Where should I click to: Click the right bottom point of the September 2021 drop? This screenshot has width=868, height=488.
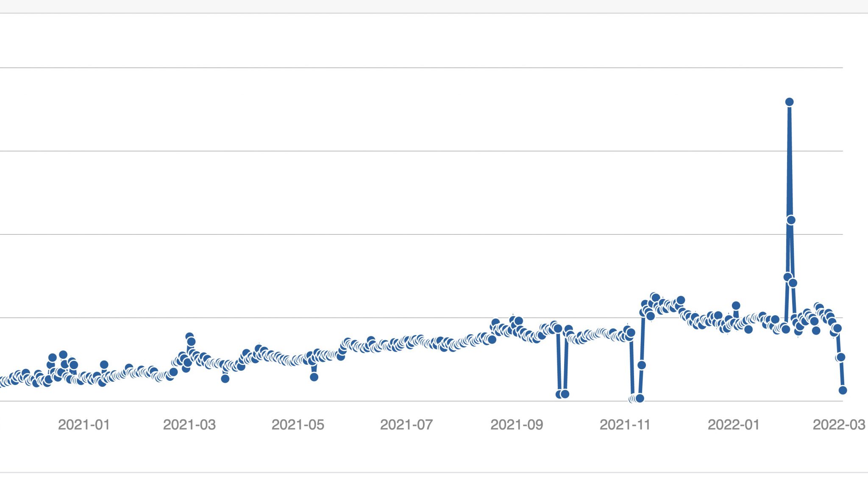click(565, 394)
